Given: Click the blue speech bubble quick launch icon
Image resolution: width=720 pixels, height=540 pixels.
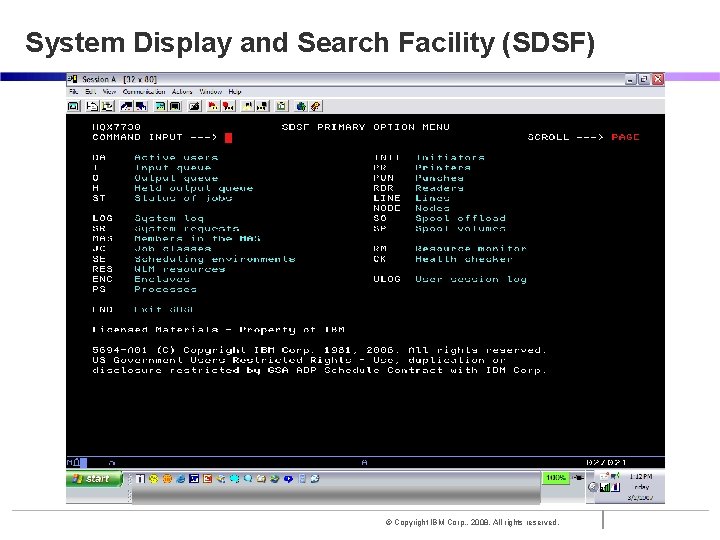Looking at the screenshot, I should 288,479.
